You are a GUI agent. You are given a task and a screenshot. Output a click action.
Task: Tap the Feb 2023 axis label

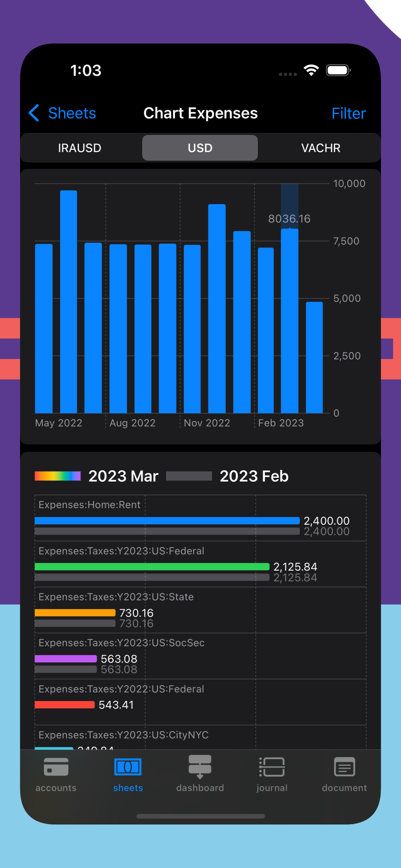281,423
